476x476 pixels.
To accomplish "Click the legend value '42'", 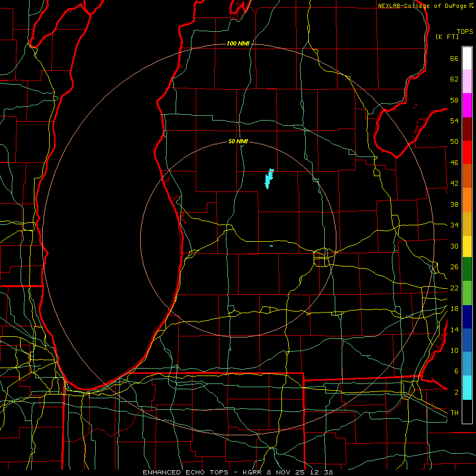I will tap(454, 184).
